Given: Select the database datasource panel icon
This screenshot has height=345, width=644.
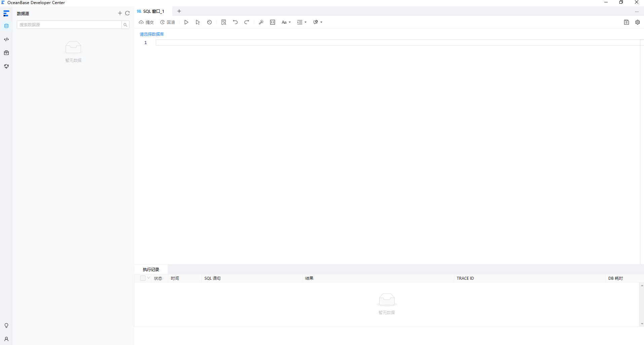Looking at the screenshot, I should (x=6, y=26).
